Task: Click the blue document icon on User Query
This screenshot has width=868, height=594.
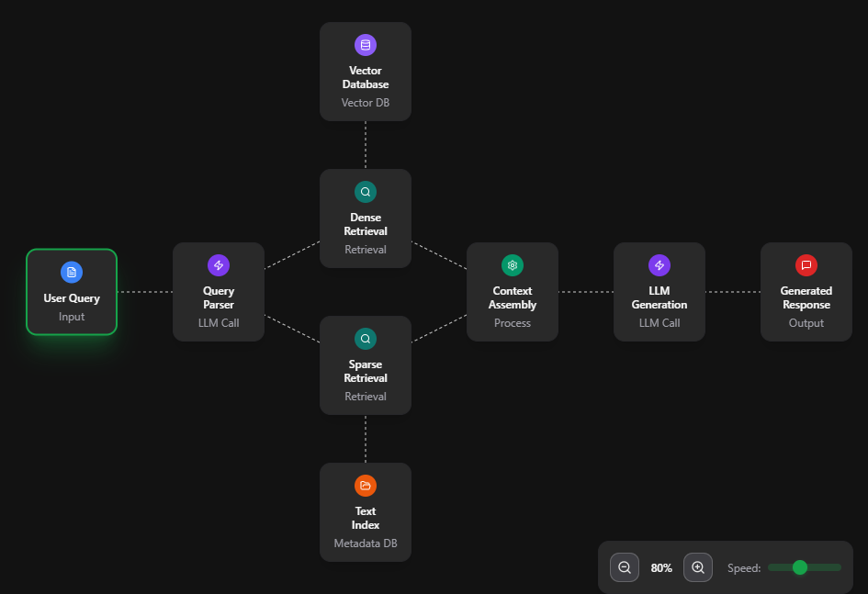Action: point(72,272)
